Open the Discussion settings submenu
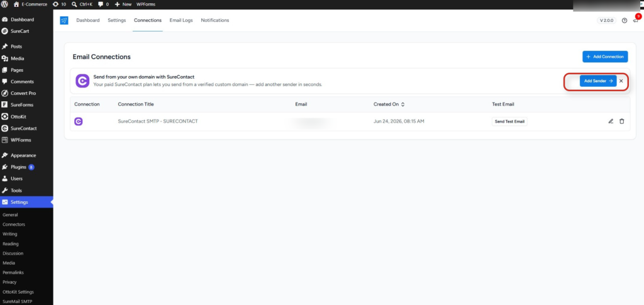 (x=13, y=253)
